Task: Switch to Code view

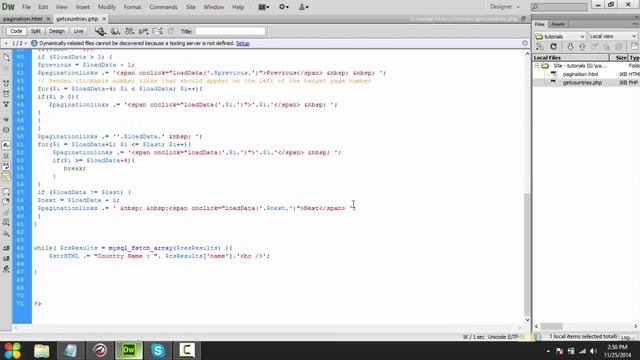Action: click(x=16, y=31)
